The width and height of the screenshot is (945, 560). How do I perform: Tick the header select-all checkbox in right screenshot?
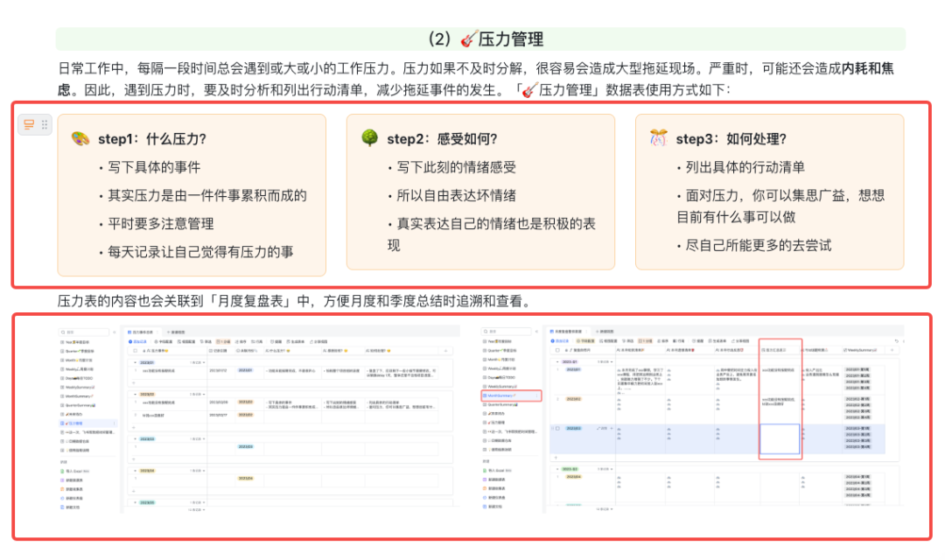point(556,350)
